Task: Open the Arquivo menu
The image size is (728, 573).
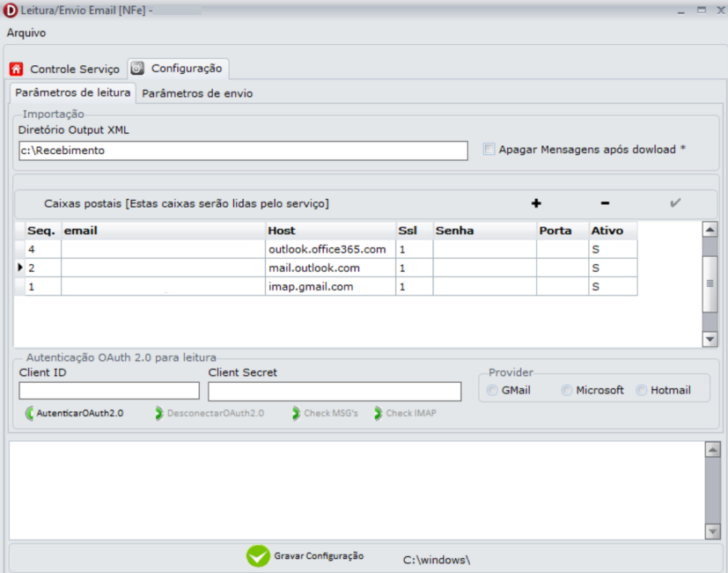Action: tap(26, 33)
